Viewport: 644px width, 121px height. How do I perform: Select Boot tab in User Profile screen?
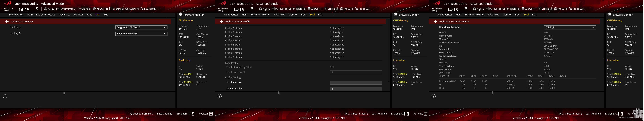coord(304,15)
